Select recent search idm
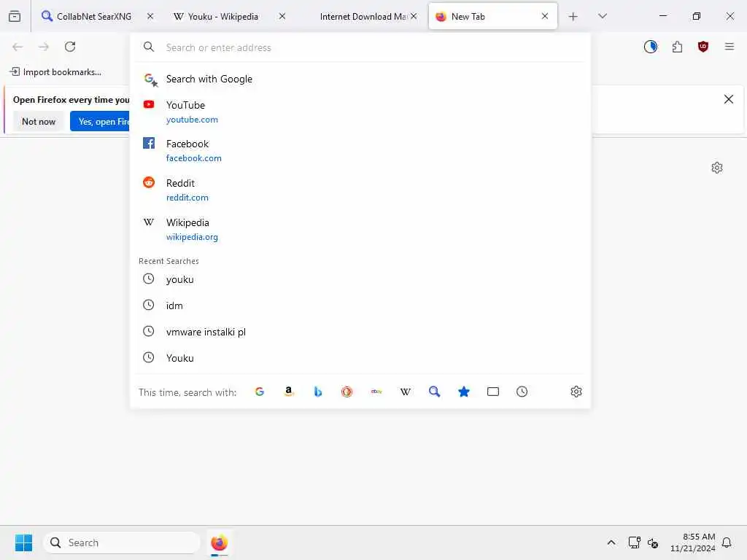The height and width of the screenshot is (560, 747). (360, 306)
